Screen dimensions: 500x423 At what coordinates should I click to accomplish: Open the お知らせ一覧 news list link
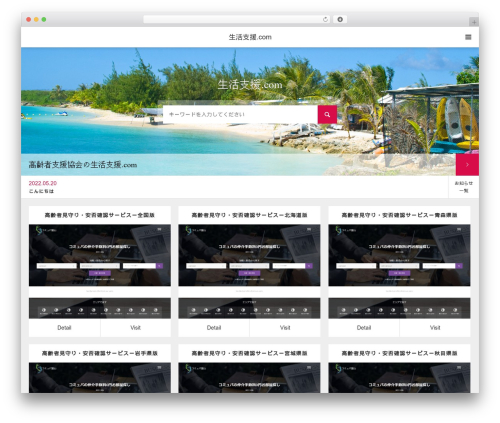464,187
